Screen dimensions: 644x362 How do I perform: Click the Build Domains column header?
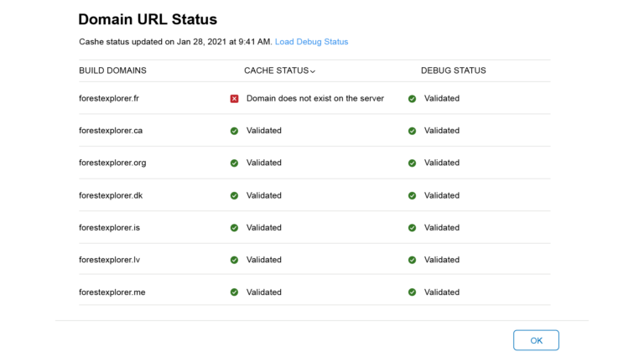pyautogui.click(x=112, y=70)
